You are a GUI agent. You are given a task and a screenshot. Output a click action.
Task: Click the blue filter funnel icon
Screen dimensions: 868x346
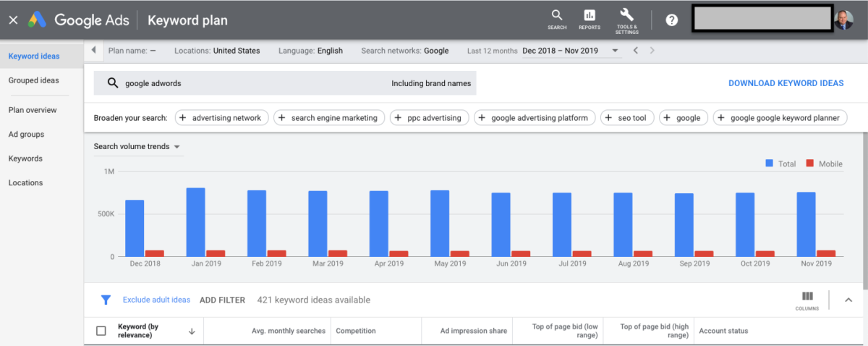(x=106, y=300)
